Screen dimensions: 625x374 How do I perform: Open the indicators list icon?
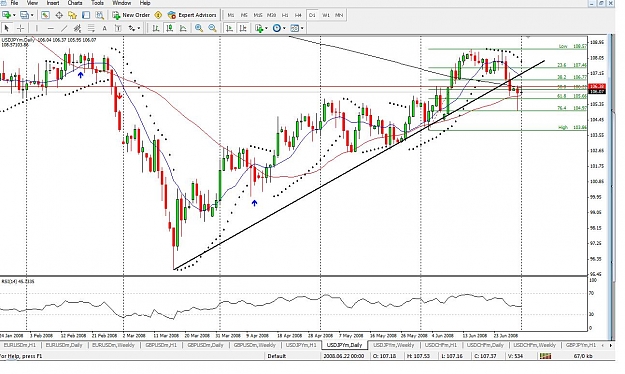coord(259,28)
